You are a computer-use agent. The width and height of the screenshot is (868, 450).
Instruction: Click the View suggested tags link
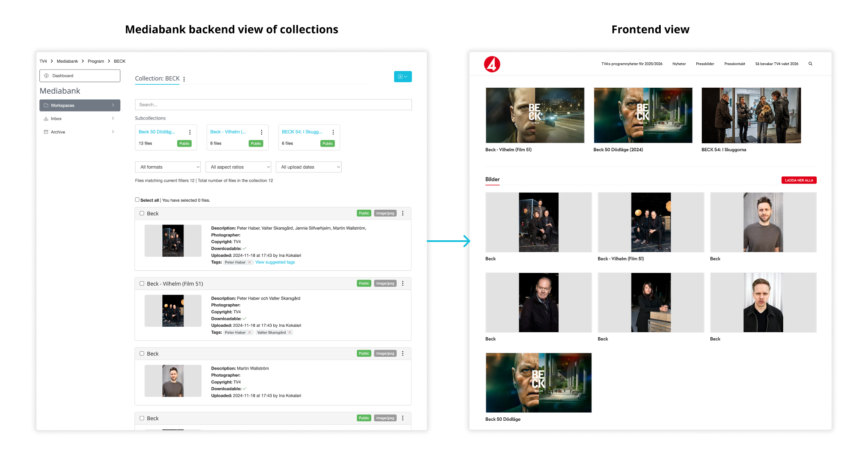click(x=275, y=262)
